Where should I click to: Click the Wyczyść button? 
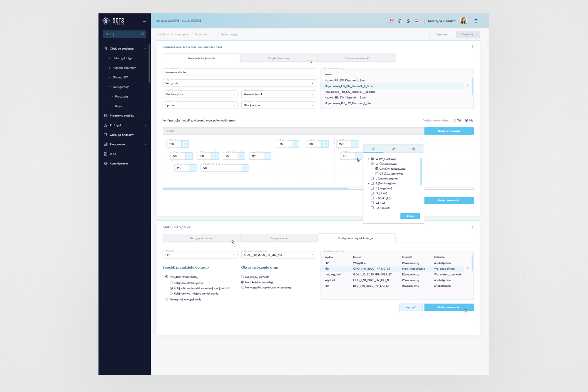pos(411,307)
